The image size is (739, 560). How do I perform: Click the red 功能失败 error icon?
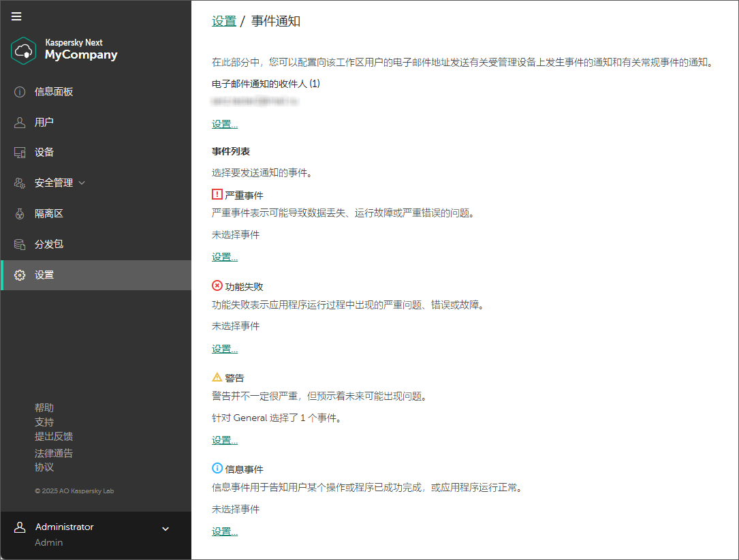pyautogui.click(x=217, y=286)
